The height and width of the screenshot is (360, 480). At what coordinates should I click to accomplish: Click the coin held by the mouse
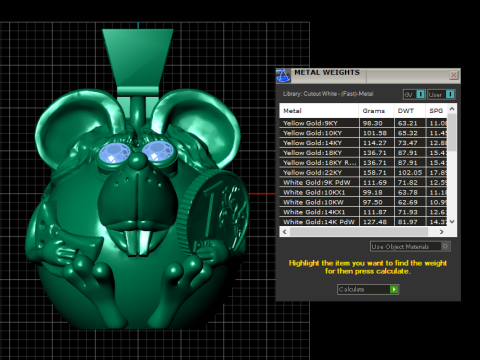(213, 213)
